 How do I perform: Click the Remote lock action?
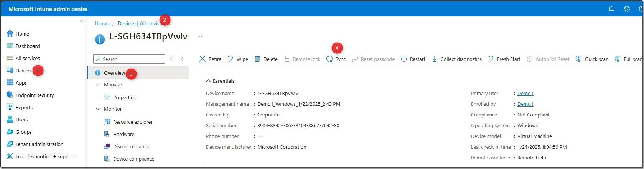click(302, 59)
